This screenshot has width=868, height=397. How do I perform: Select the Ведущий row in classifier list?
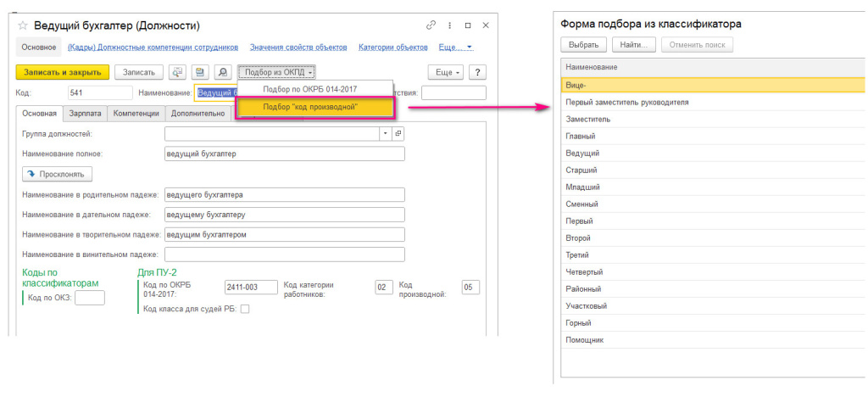coord(582,153)
